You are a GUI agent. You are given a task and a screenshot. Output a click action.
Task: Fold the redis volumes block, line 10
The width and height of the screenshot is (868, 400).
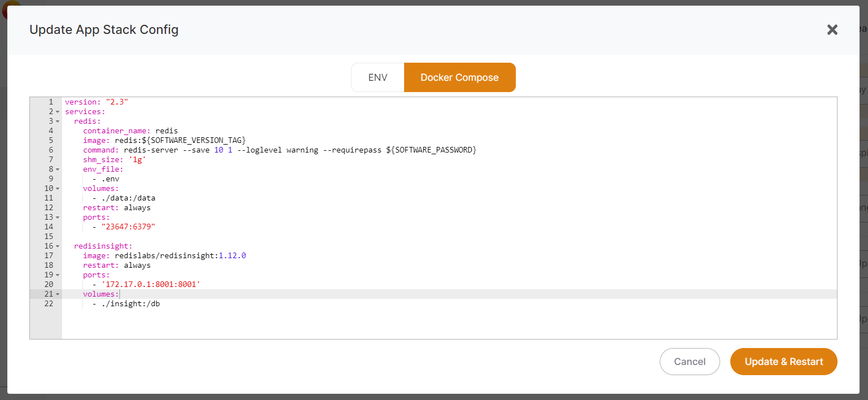[x=58, y=189]
